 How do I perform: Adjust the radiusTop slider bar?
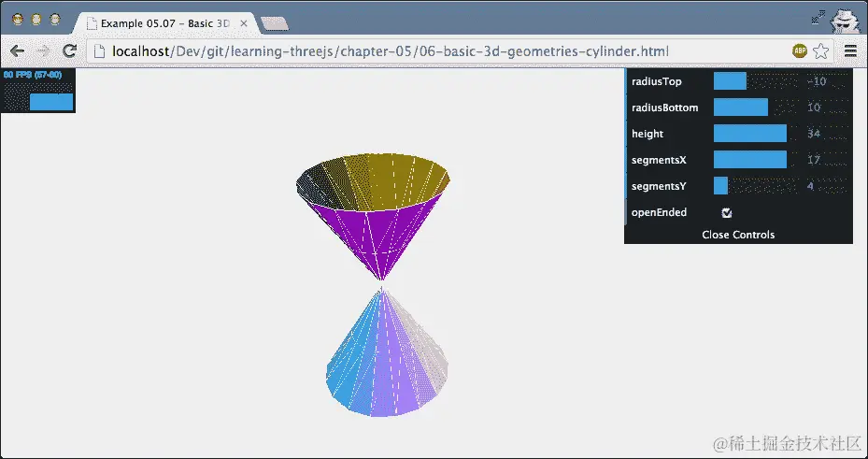pos(758,81)
